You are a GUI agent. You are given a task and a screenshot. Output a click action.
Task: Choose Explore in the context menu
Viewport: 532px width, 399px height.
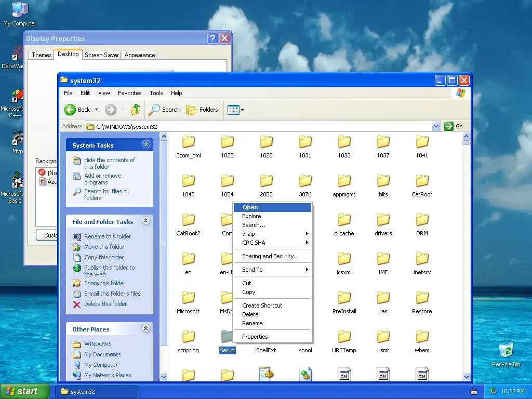[272, 216]
